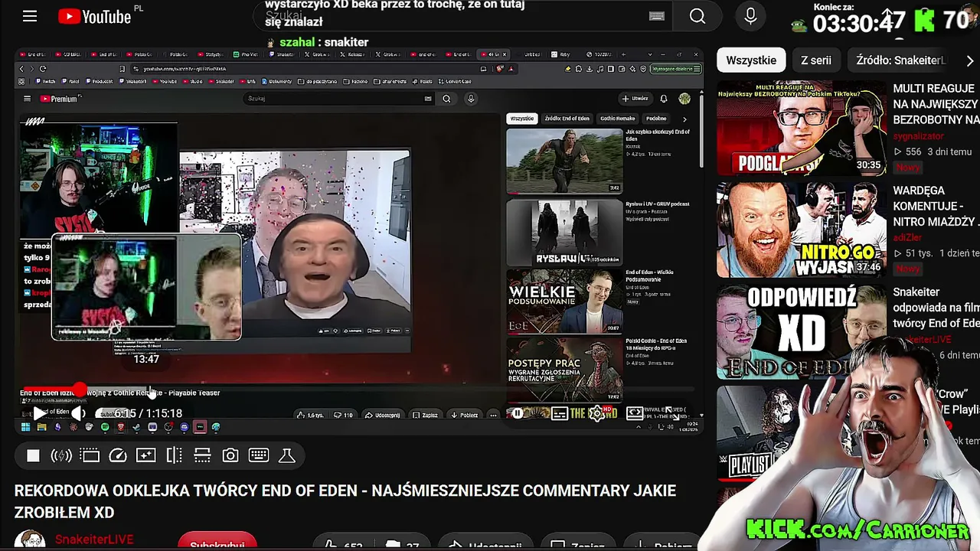Start voice search with the large round microphone button
This screenshot has height=551, width=980.
pyautogui.click(x=750, y=16)
